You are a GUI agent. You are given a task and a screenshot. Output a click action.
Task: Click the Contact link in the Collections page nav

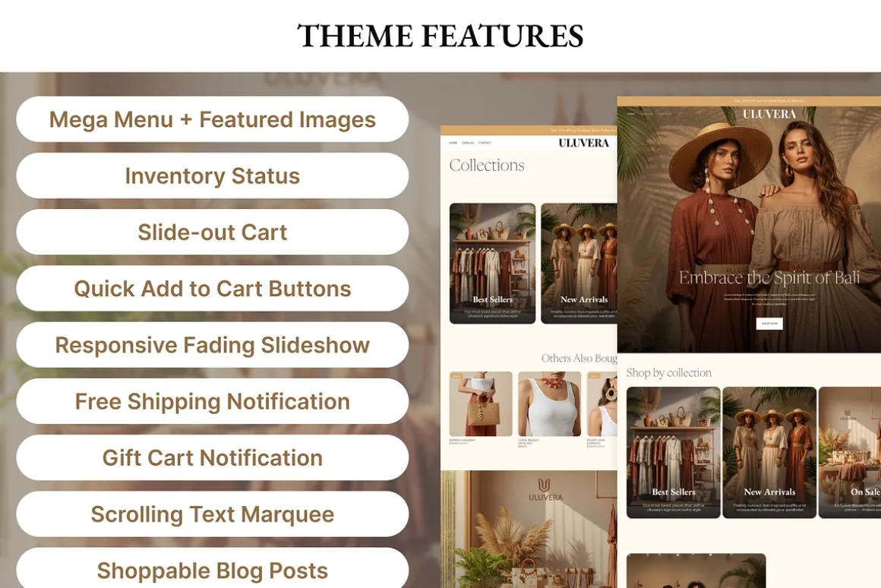tap(485, 143)
